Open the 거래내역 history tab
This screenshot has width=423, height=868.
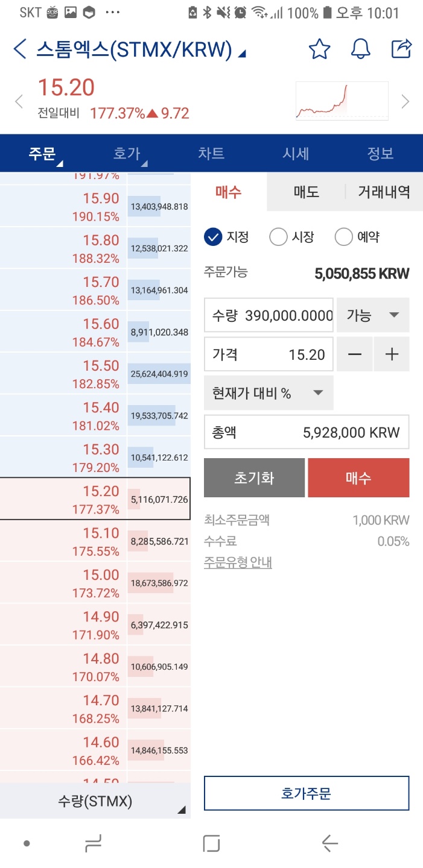coord(384,192)
